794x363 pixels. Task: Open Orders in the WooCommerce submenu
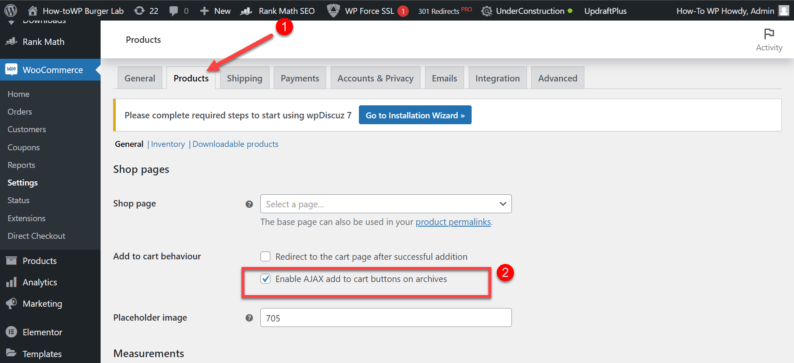[20, 112]
